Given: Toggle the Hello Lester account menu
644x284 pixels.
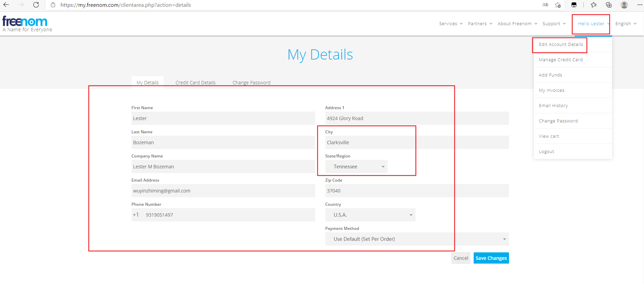Looking at the screenshot, I should (x=594, y=23).
